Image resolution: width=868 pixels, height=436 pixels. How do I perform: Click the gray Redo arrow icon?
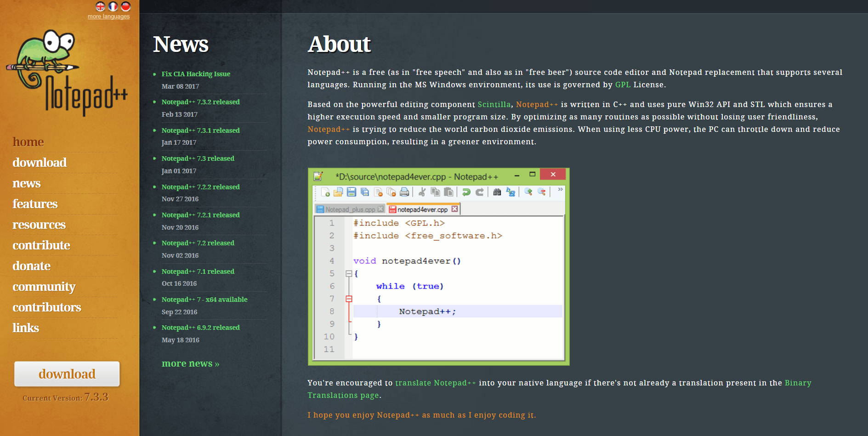pyautogui.click(x=479, y=192)
